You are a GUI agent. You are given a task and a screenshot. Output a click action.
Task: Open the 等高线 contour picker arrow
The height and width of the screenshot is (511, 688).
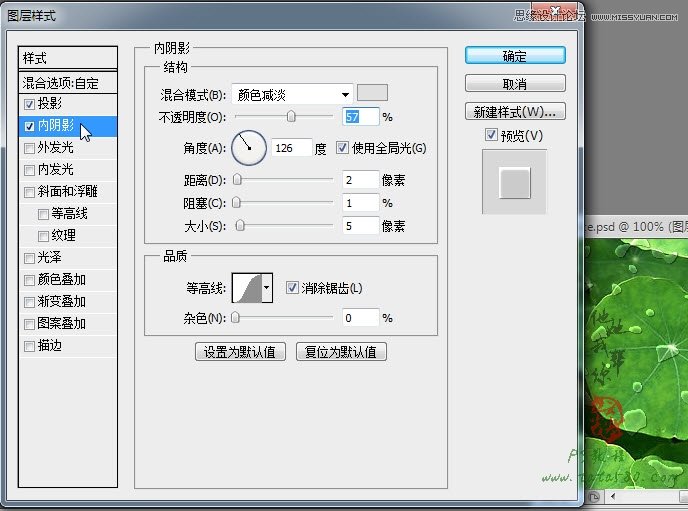pyautogui.click(x=267, y=288)
